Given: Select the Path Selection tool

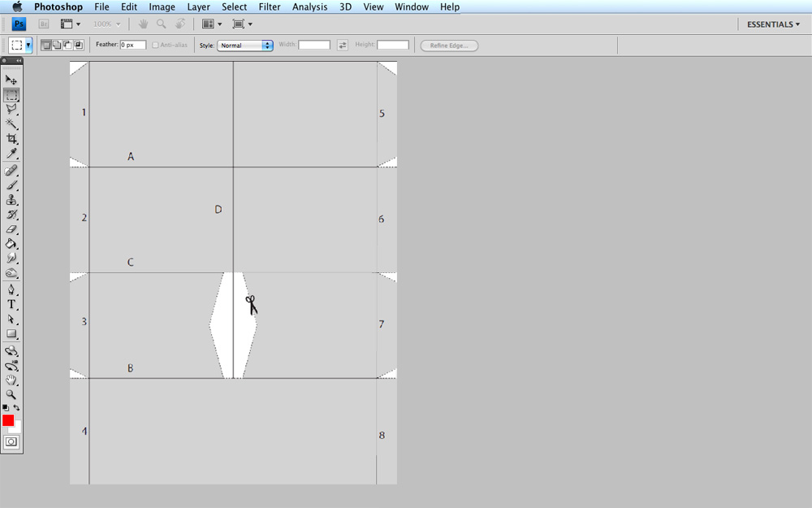Looking at the screenshot, I should pos(11,319).
